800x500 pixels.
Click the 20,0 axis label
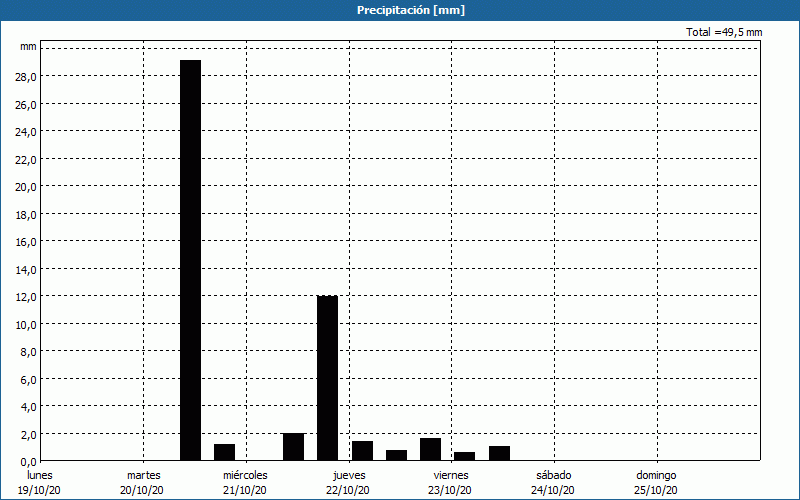pyautogui.click(x=26, y=187)
